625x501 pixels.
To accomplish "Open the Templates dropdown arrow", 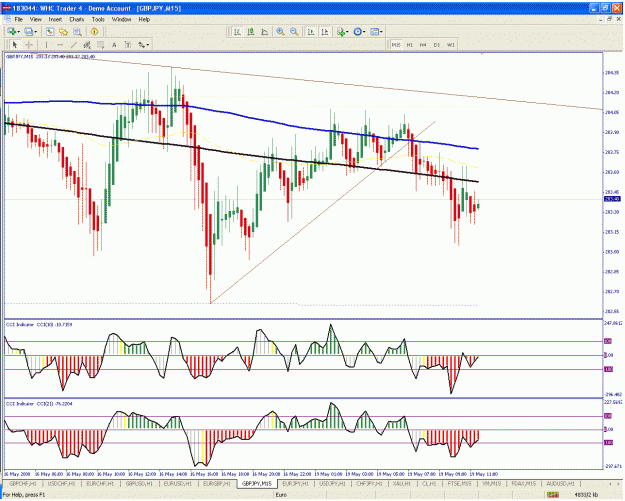I will [x=381, y=32].
